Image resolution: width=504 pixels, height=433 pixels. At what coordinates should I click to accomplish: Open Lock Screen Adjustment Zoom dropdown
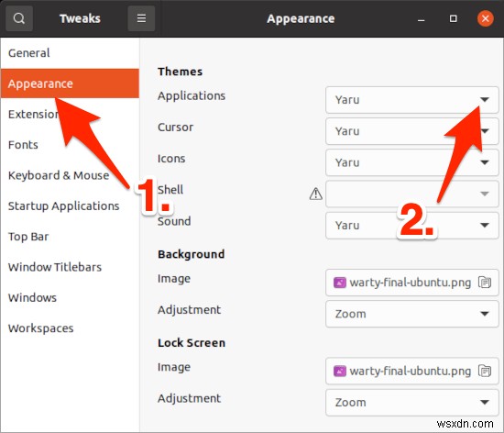[412, 402]
